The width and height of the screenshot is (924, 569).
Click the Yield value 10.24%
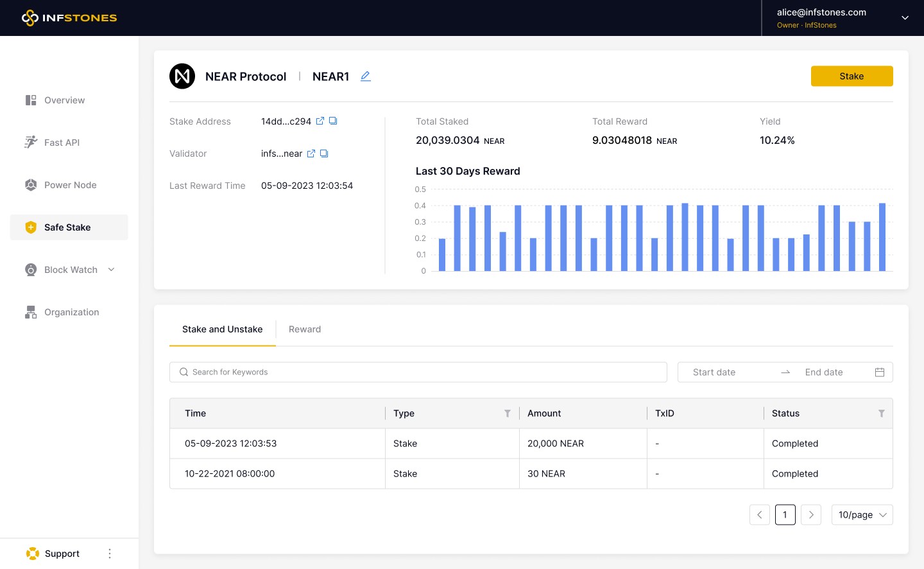coord(777,141)
